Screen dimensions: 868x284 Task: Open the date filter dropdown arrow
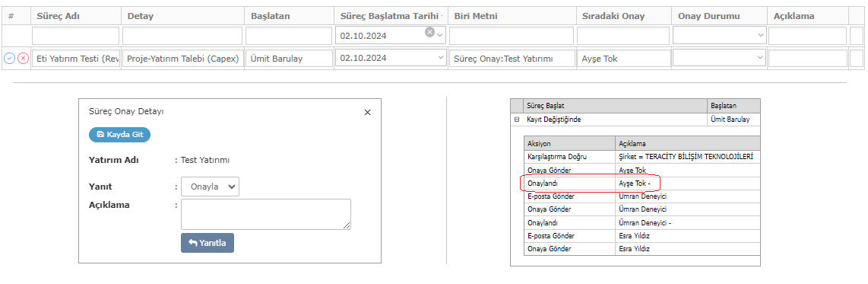pos(440,36)
